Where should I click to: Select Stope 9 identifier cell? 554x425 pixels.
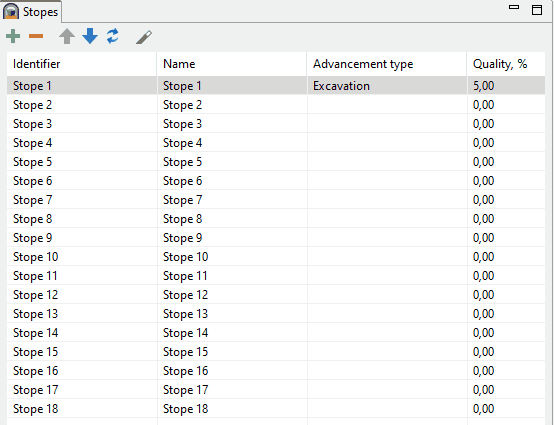pos(82,238)
